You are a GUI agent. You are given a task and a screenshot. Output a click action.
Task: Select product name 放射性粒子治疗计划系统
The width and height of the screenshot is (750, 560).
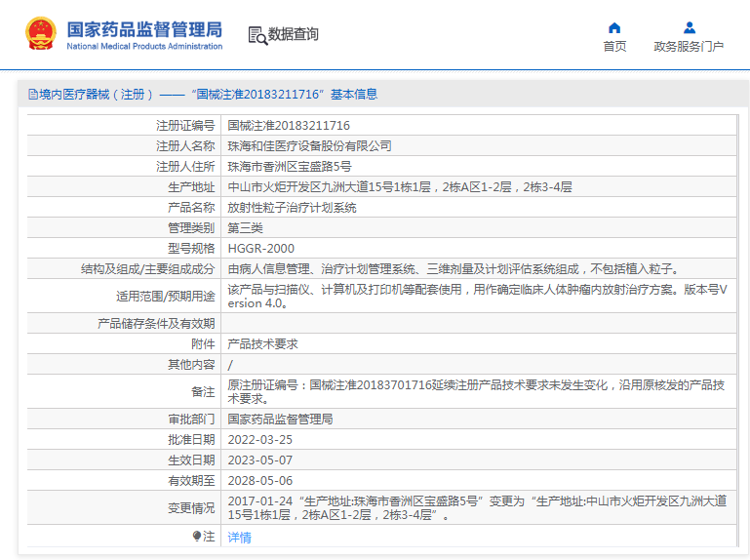[x=292, y=208]
